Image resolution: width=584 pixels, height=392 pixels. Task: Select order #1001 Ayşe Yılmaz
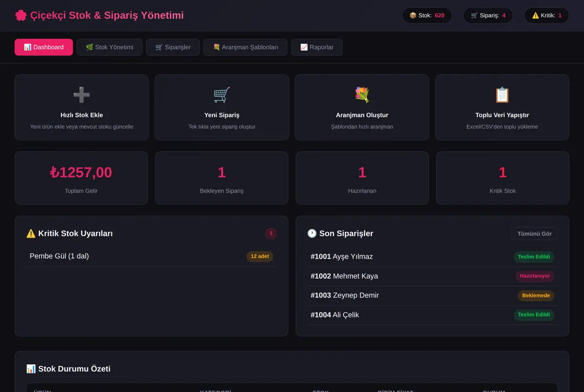tap(433, 257)
